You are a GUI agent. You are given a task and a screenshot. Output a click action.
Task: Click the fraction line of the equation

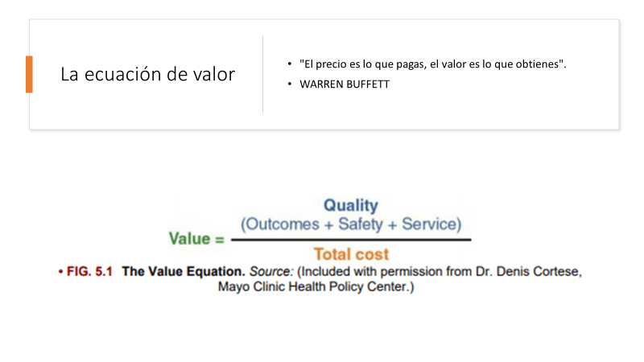pyautogui.click(x=351, y=239)
